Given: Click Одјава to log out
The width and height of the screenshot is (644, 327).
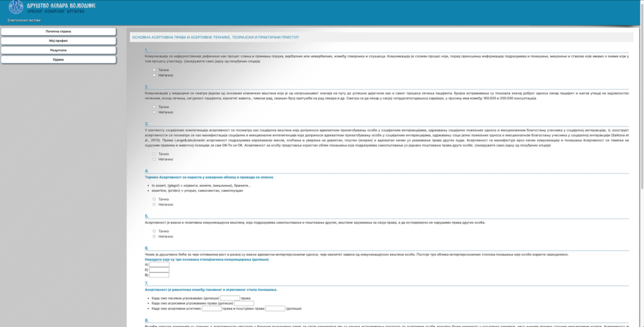Looking at the screenshot, I should click(x=58, y=60).
